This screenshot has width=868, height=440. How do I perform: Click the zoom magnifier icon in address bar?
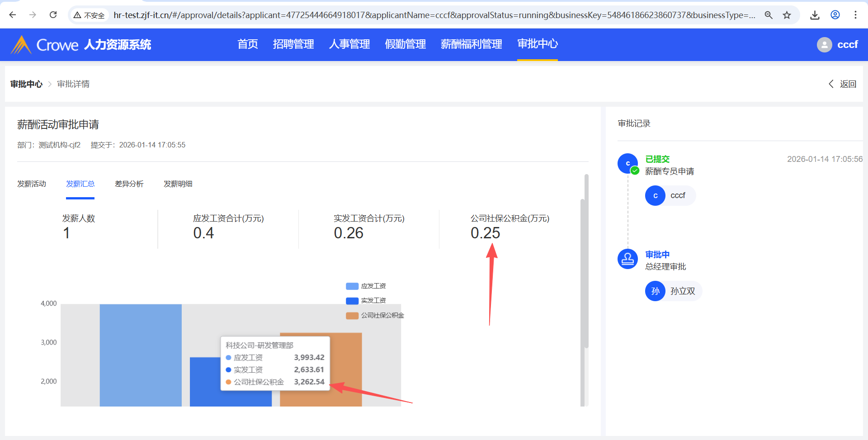point(769,15)
